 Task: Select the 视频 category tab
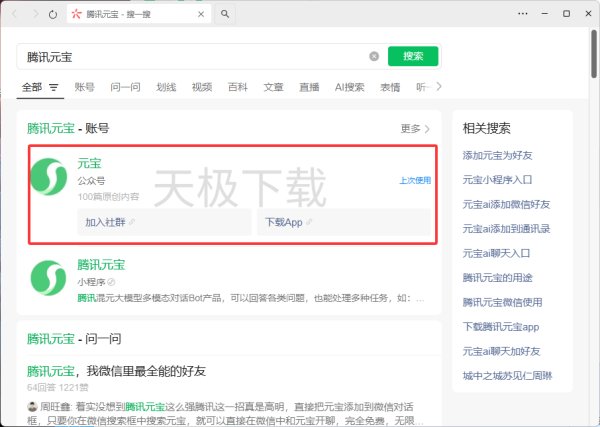(x=202, y=88)
